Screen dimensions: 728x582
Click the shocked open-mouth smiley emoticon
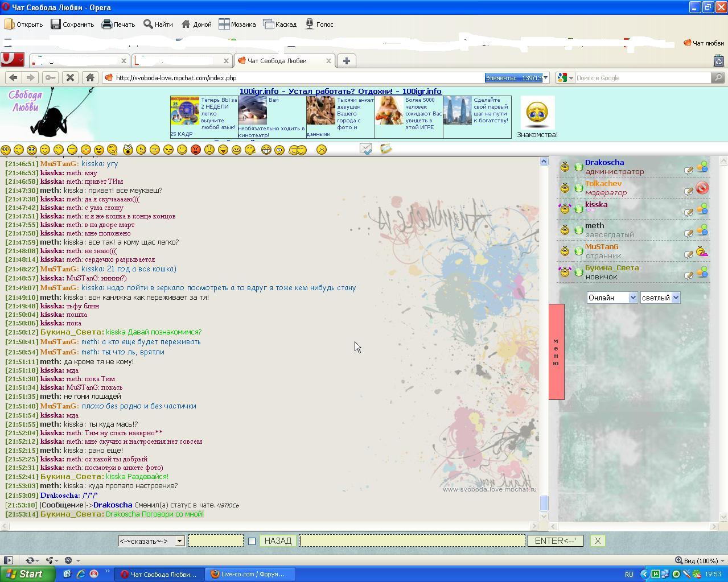click(x=127, y=150)
